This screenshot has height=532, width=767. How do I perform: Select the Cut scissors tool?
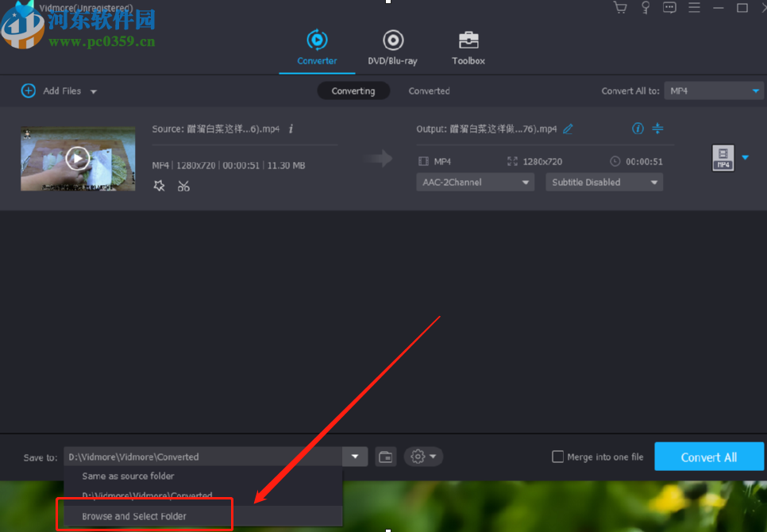point(183,185)
